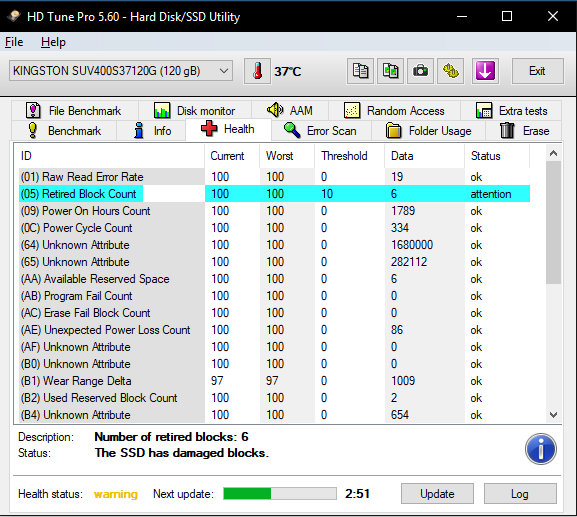Open the File Benchmark tab
This screenshot has height=517, width=577.
click(75, 110)
